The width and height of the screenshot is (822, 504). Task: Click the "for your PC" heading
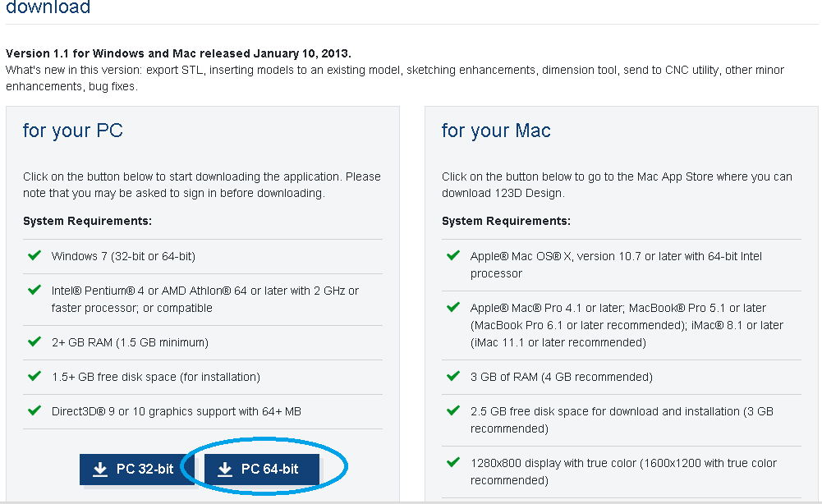coord(73,131)
